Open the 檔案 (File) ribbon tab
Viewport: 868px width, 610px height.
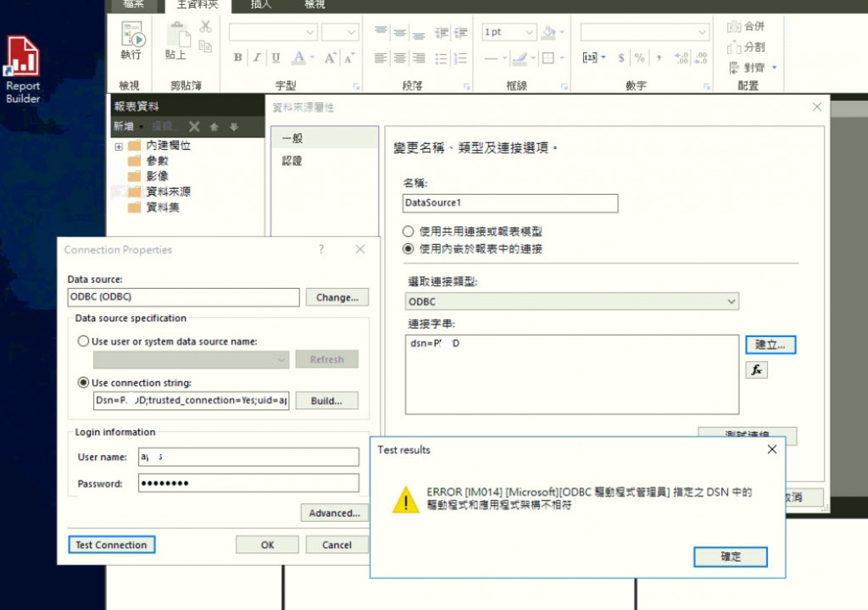pos(133,4)
